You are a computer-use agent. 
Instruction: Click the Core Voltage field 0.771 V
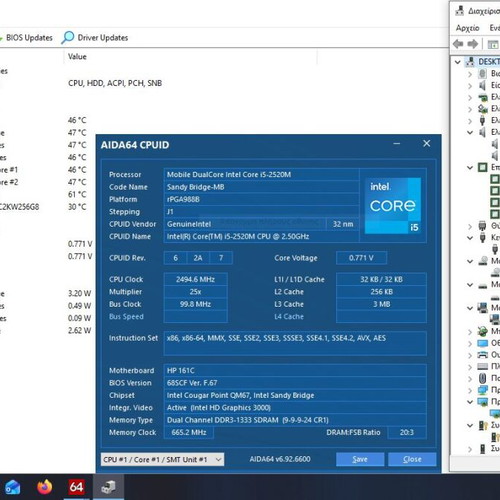click(361, 258)
